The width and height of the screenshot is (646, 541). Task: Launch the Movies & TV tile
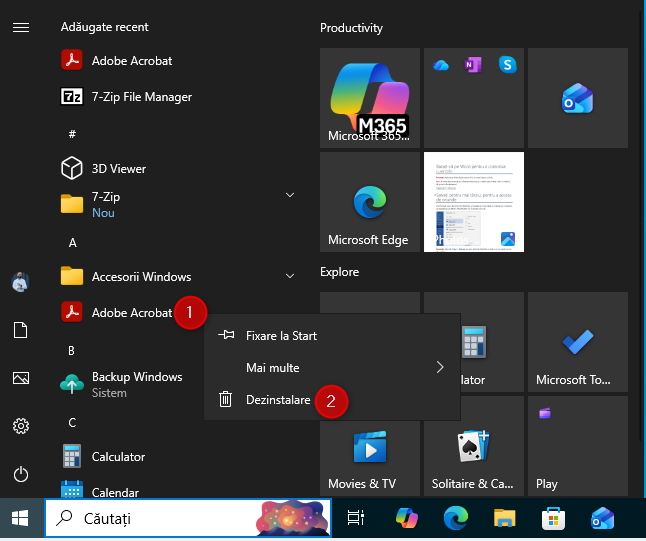369,446
